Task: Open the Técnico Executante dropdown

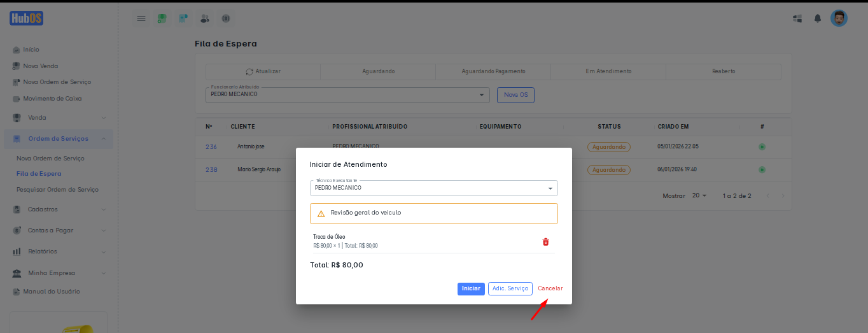Action: [433, 188]
